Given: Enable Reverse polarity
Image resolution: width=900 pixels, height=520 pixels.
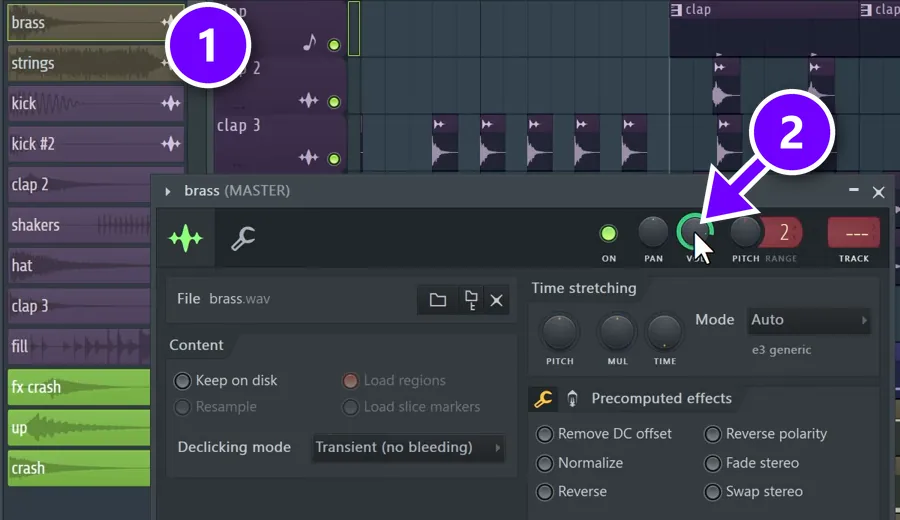Looking at the screenshot, I should [x=712, y=434].
